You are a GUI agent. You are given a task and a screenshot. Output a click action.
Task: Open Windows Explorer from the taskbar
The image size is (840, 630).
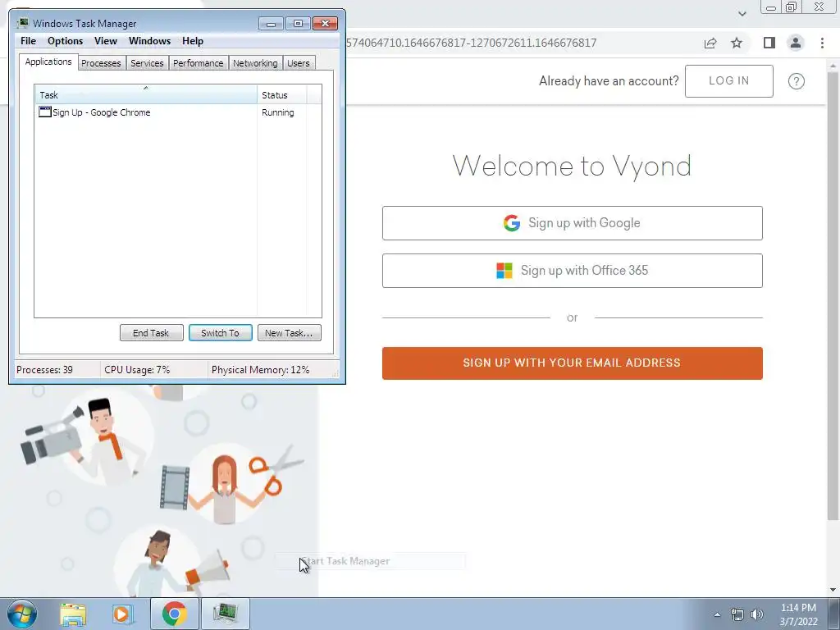pyautogui.click(x=73, y=614)
